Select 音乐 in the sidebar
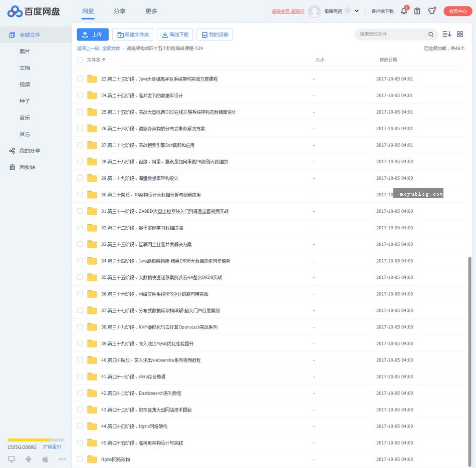476x468 pixels. click(25, 118)
